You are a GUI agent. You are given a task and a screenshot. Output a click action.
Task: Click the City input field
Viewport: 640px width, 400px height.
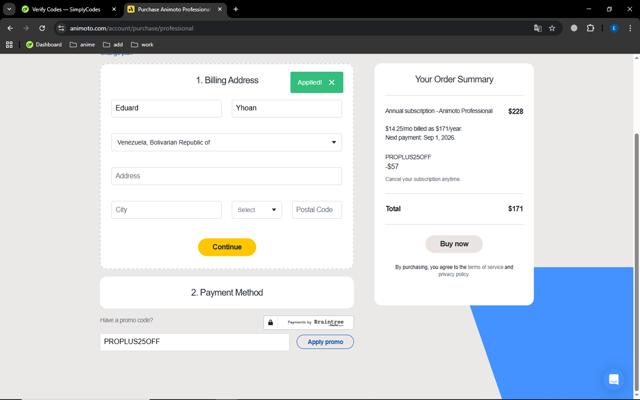click(x=166, y=210)
